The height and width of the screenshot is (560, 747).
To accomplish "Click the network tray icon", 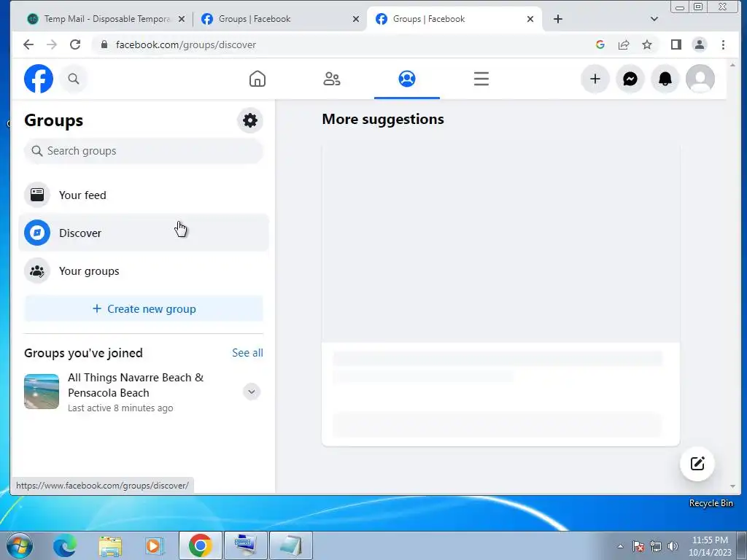I will point(656,546).
